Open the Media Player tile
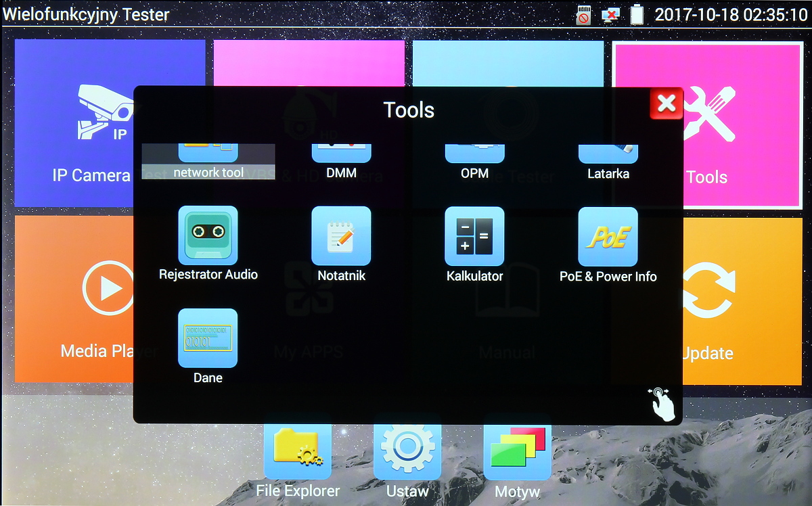The image size is (812, 506). pyautogui.click(x=74, y=299)
